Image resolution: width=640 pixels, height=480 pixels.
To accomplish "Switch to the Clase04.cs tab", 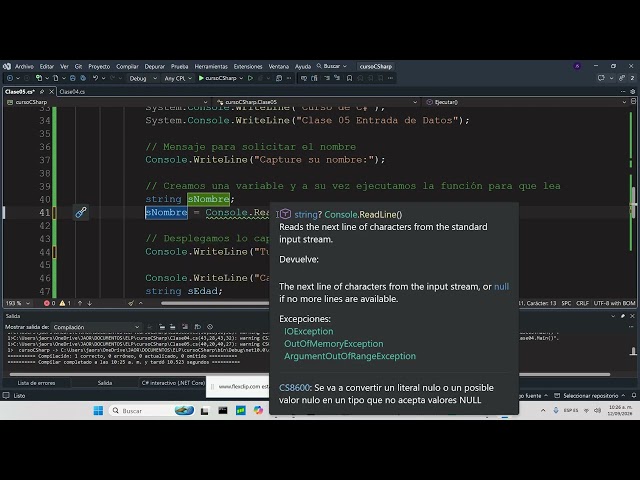I will 72,92.
